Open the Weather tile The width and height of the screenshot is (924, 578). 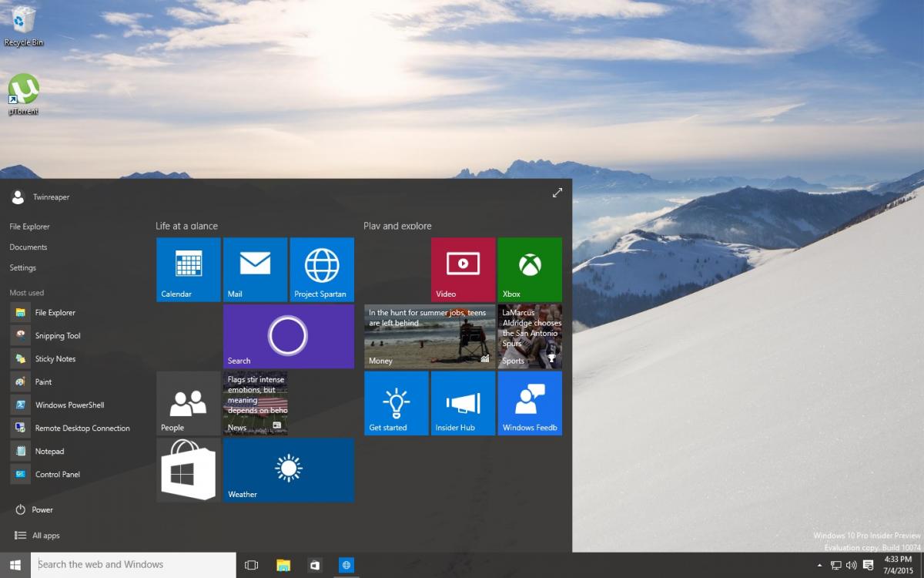289,470
